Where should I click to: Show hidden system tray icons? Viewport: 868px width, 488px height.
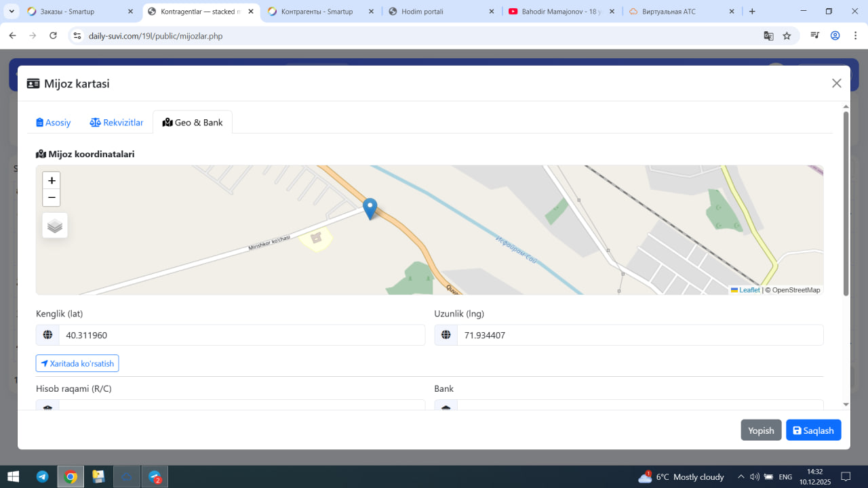coord(741,476)
